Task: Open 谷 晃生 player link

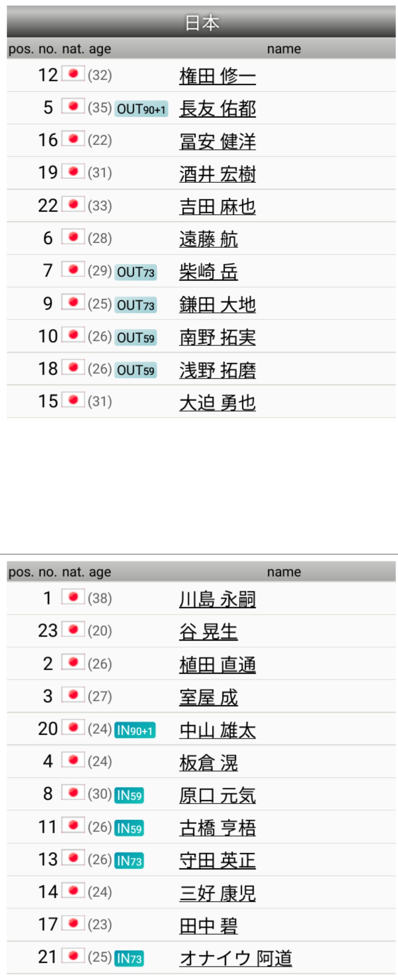Action: point(209,632)
